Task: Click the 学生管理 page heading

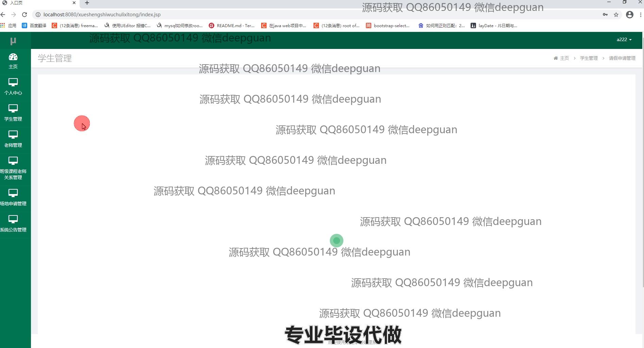Action: click(55, 58)
